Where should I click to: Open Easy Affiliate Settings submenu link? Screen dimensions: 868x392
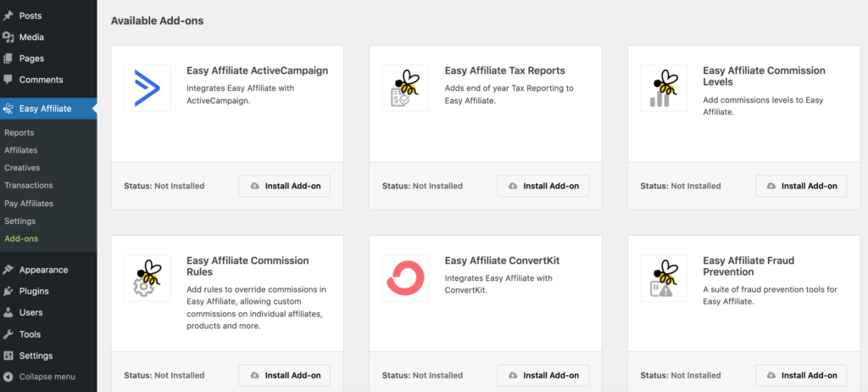click(x=20, y=221)
